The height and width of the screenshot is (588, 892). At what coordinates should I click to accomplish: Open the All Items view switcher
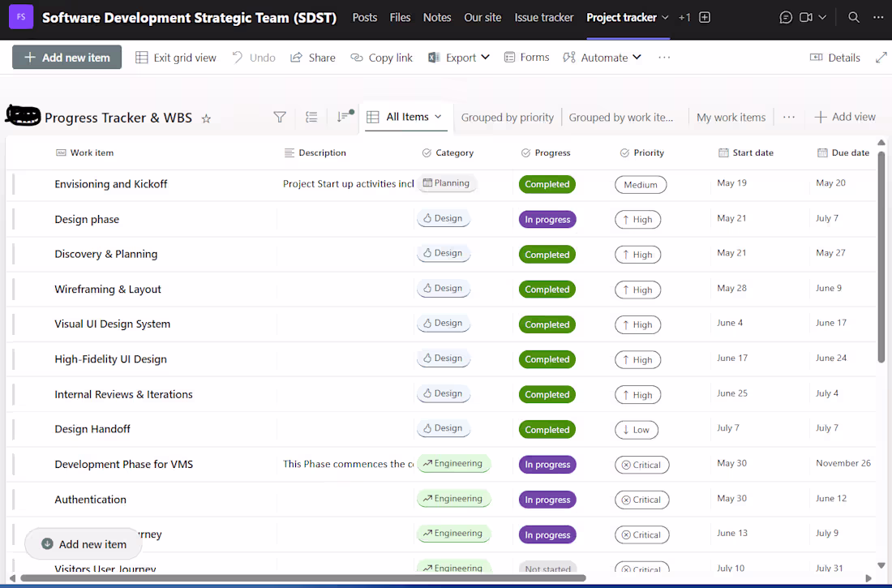point(405,116)
